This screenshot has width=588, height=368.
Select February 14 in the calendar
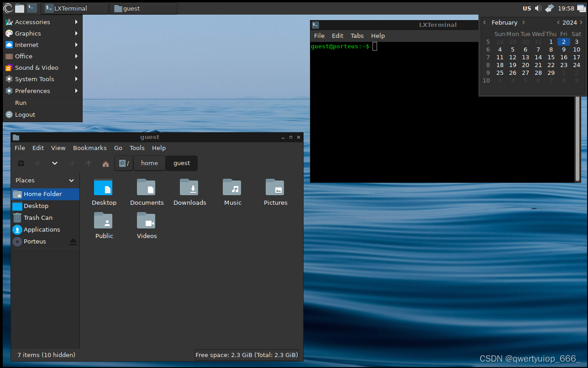pos(538,57)
